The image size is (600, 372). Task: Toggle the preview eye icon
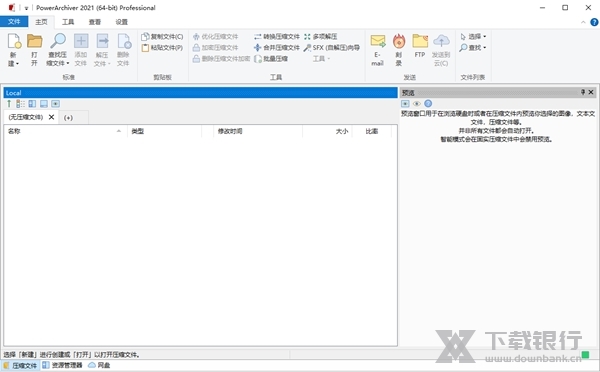(x=417, y=104)
